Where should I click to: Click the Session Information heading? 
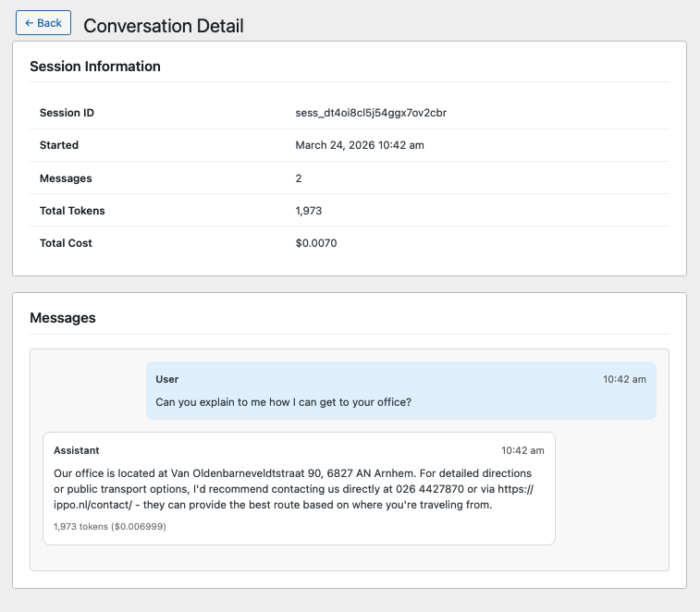click(95, 67)
